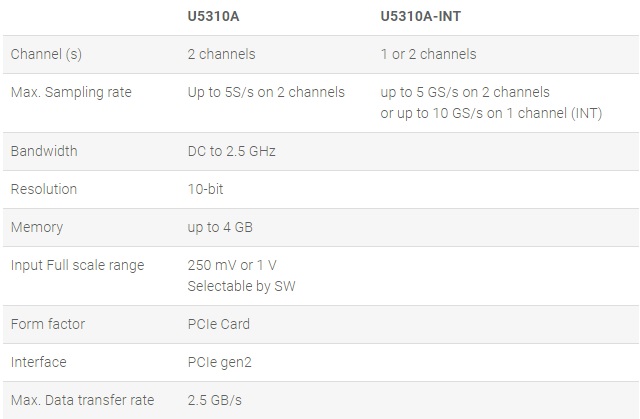Select the Bandwidth row label
This screenshot has height=419, width=640.
43,151
